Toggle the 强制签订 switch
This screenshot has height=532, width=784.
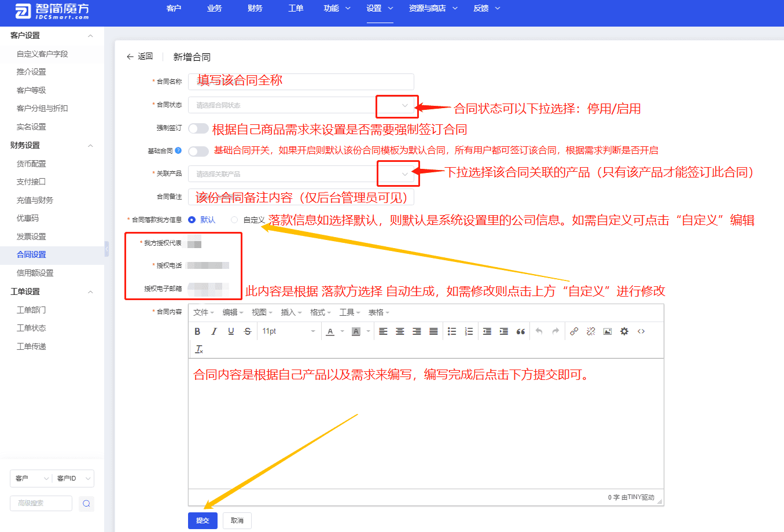coord(198,128)
